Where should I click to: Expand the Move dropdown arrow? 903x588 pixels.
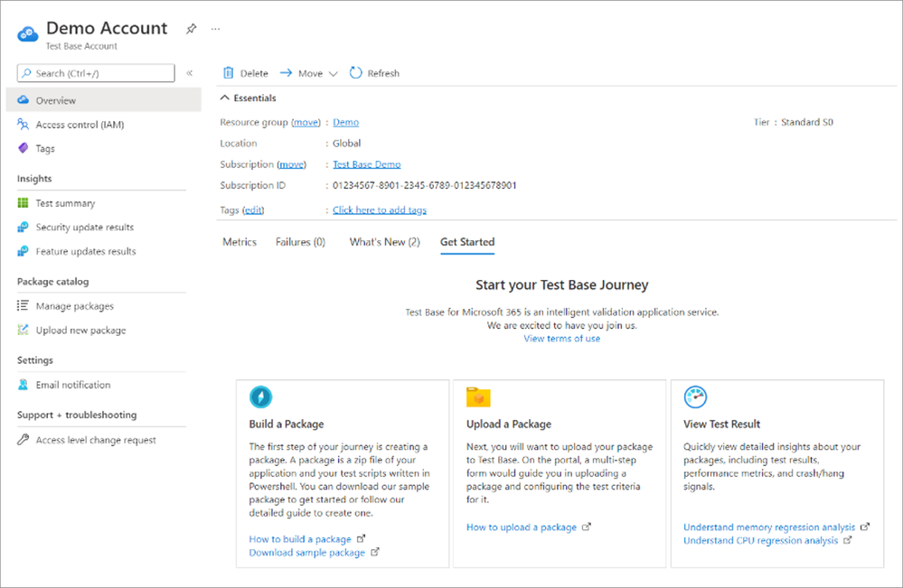click(333, 74)
